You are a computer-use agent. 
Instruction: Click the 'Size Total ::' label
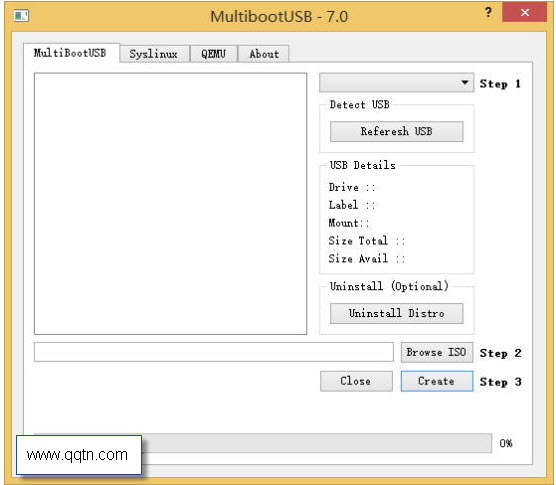click(366, 241)
